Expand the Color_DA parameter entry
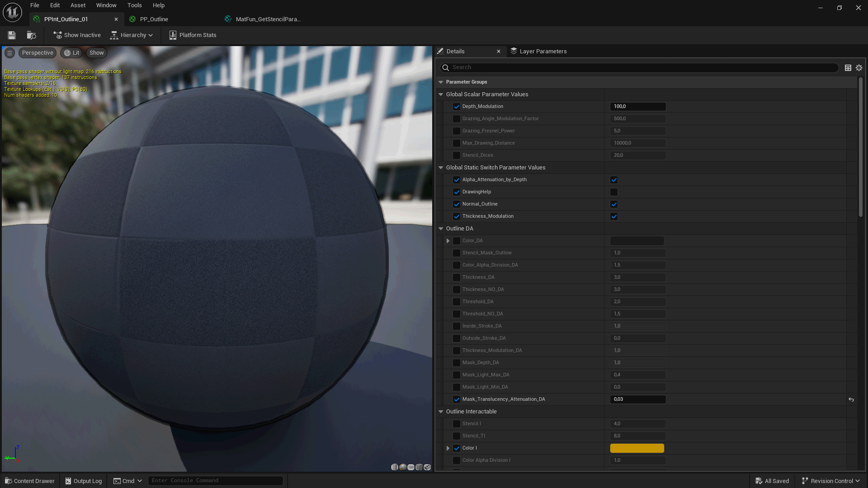The height and width of the screenshot is (488, 868). (448, 240)
